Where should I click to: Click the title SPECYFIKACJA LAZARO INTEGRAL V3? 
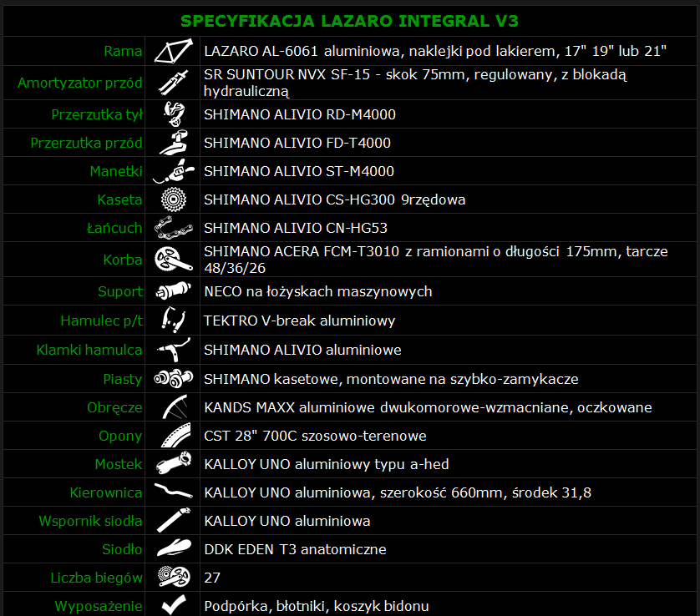click(x=349, y=21)
